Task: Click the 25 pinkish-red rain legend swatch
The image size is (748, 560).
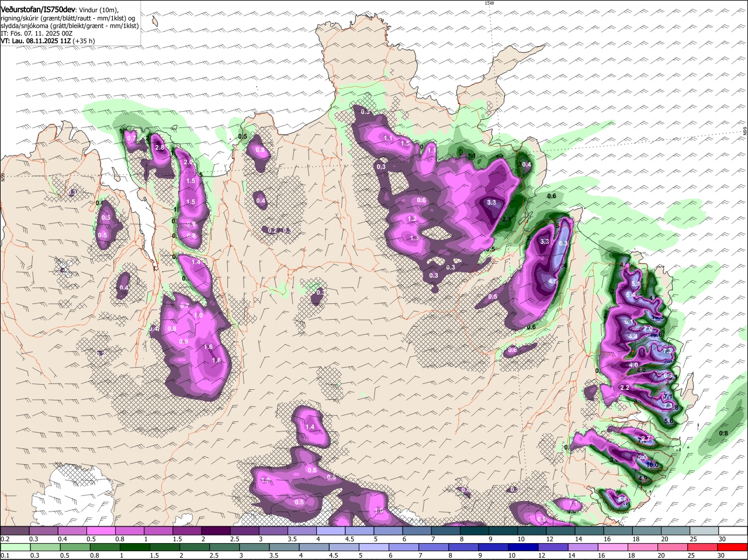Action: tap(702, 547)
